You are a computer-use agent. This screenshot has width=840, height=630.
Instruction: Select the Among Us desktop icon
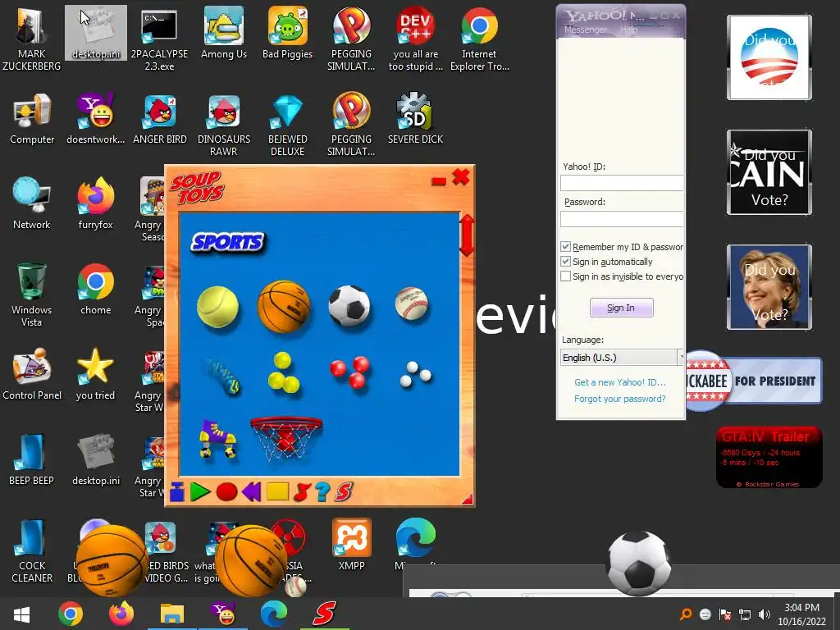point(224,33)
